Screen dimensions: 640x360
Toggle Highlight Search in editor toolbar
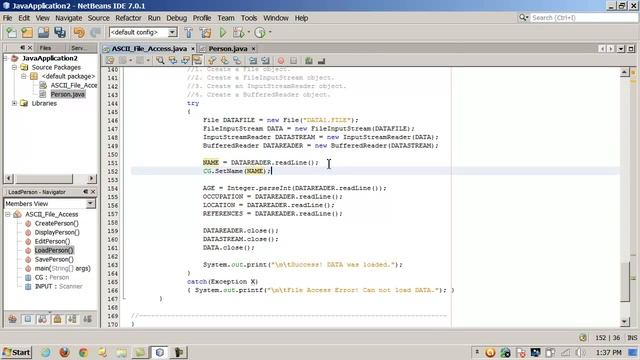(x=198, y=61)
